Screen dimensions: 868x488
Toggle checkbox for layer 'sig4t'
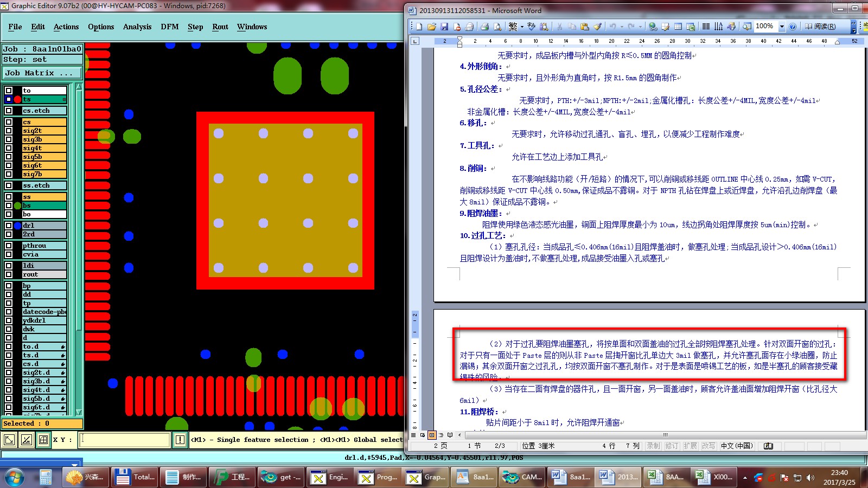coord(9,148)
